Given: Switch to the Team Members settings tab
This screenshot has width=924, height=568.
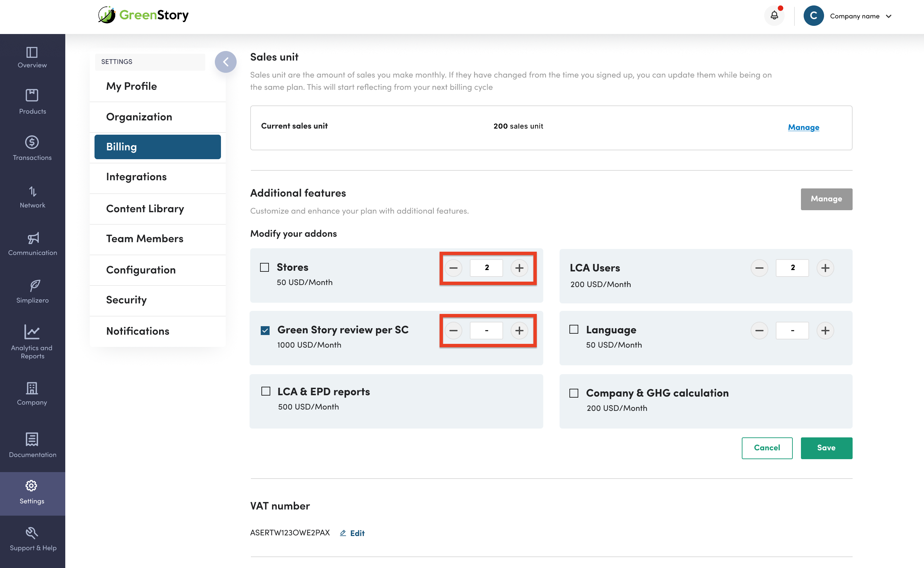Looking at the screenshot, I should [144, 238].
